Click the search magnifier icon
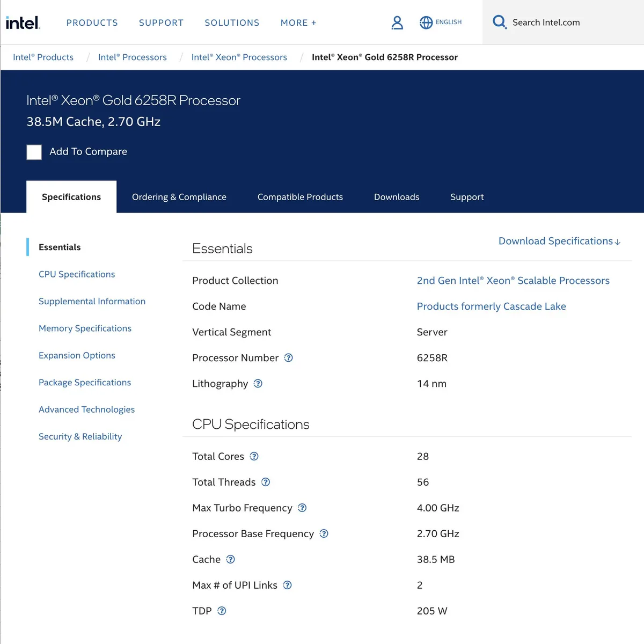The width and height of the screenshot is (644, 644). click(500, 22)
